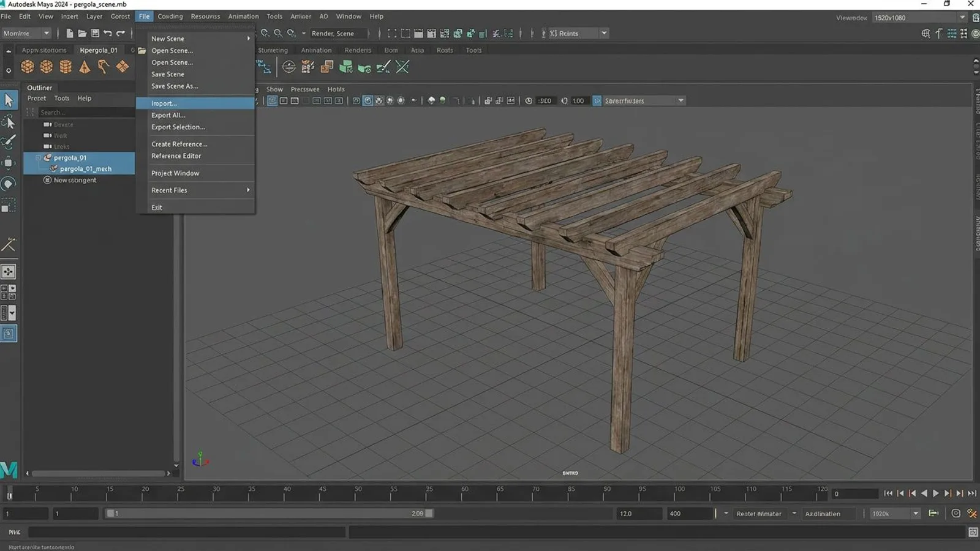Open the viewport Show menu
Image resolution: width=980 pixels, height=551 pixels.
274,89
